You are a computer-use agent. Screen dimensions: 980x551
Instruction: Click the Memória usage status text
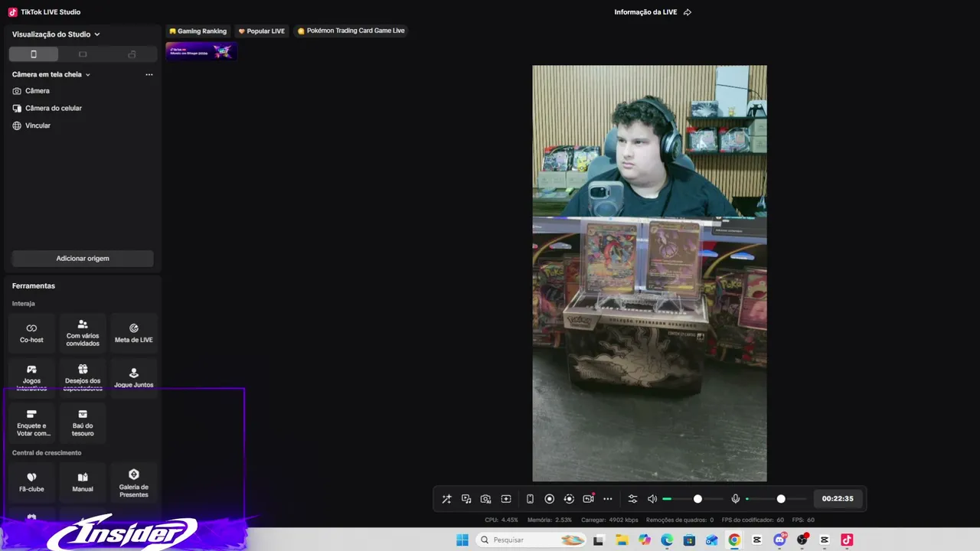point(550,520)
